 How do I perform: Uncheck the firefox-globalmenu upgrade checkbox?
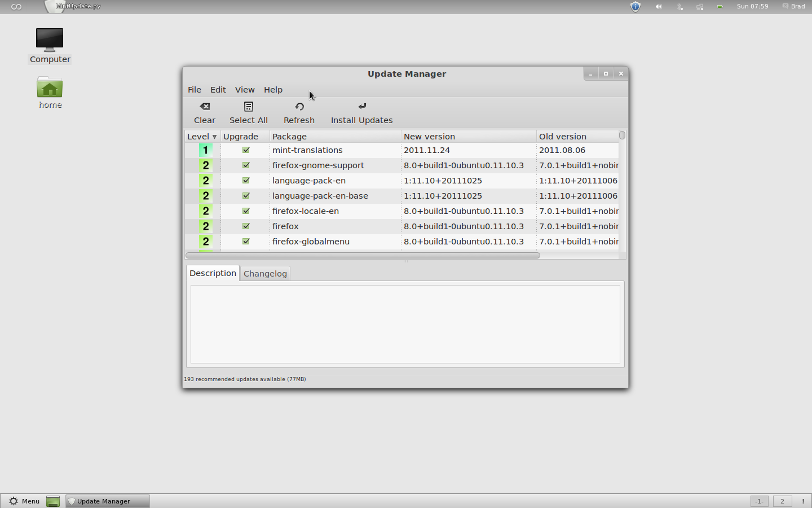point(246,242)
